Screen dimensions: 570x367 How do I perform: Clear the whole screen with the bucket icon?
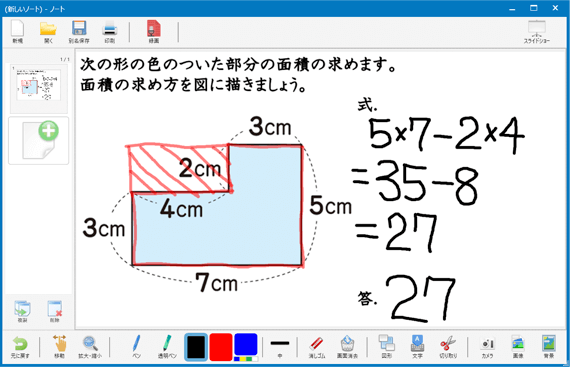tap(347, 347)
